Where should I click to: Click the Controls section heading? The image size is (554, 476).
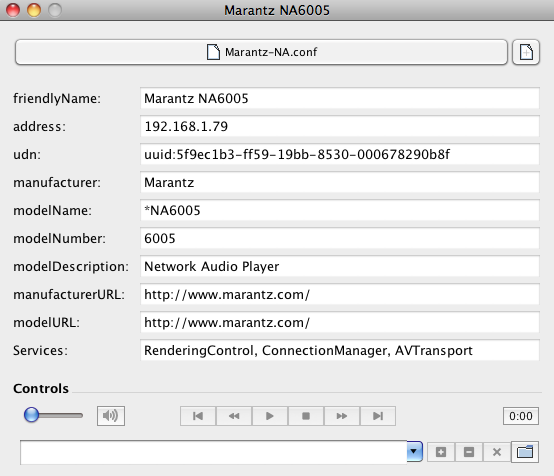pos(41,388)
